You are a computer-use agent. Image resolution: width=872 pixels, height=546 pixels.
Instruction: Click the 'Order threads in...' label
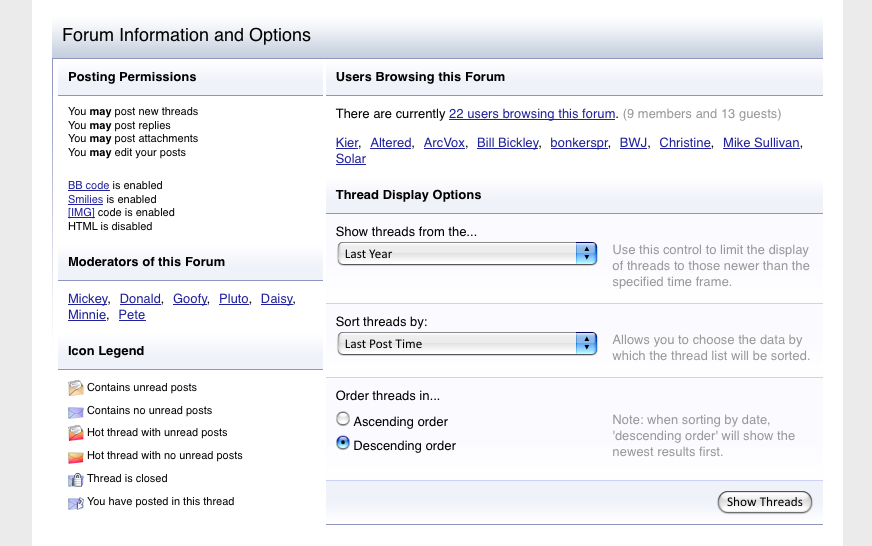388,396
